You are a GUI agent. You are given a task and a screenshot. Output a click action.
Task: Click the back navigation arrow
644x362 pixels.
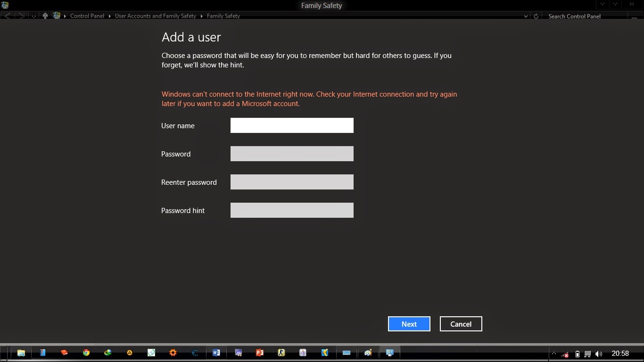pyautogui.click(x=7, y=16)
